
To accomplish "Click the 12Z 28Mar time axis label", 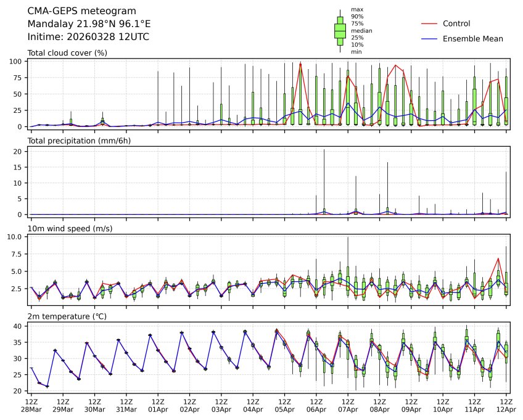I will [31, 405].
